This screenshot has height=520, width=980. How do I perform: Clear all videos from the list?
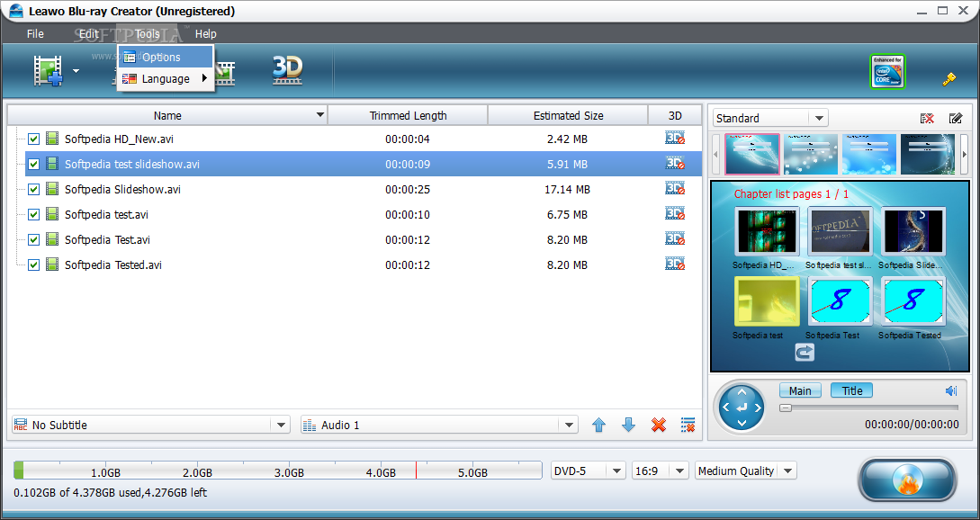[x=688, y=425]
